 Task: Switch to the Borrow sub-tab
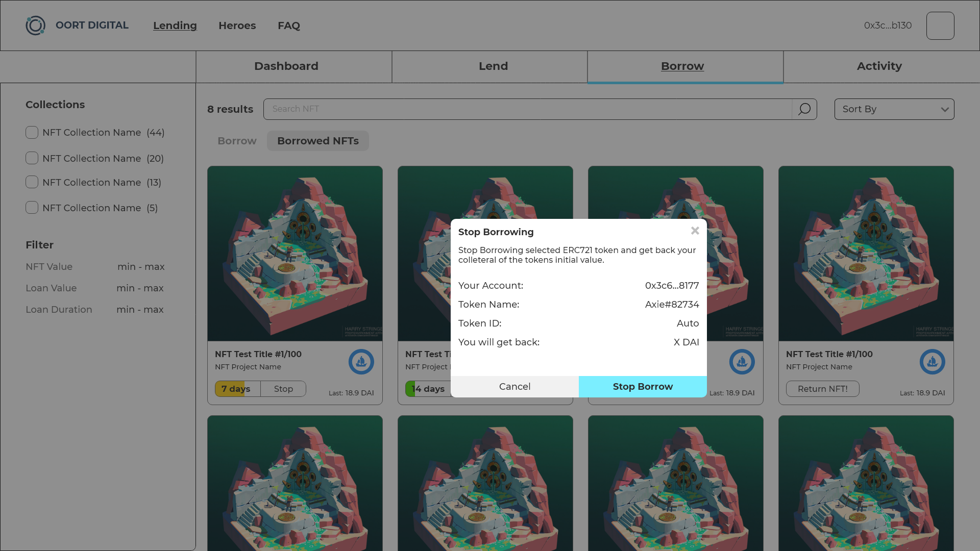tap(237, 141)
